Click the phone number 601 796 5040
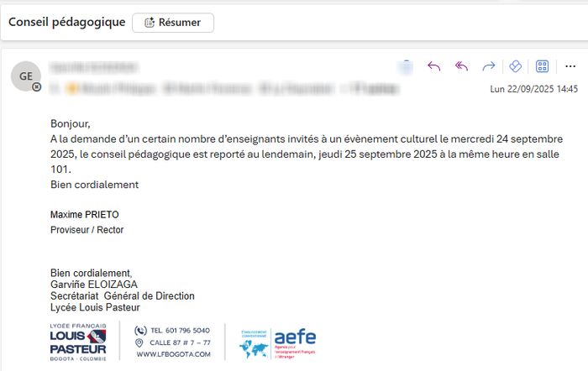 [181, 330]
